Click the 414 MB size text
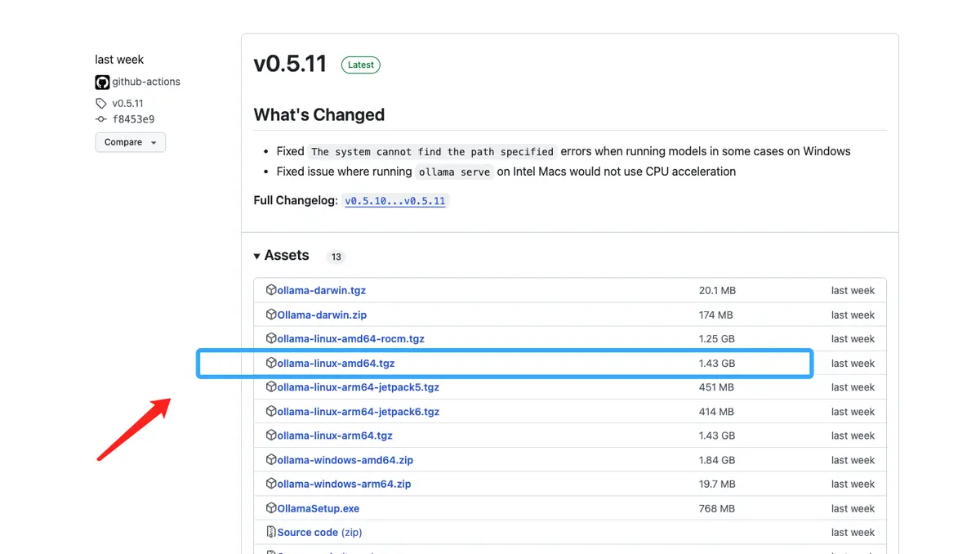Image resolution: width=980 pixels, height=554 pixels. [x=716, y=412]
